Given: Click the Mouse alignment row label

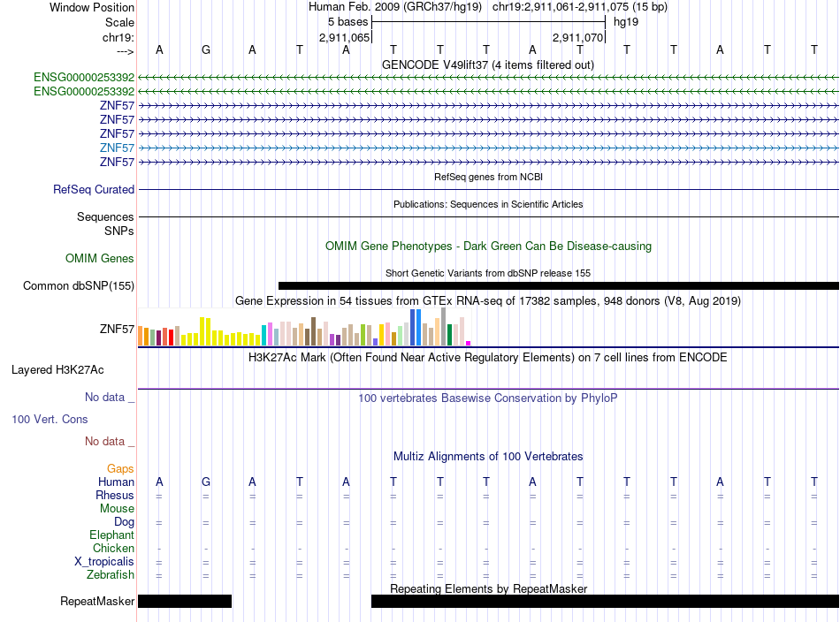Looking at the screenshot, I should 117,509.
